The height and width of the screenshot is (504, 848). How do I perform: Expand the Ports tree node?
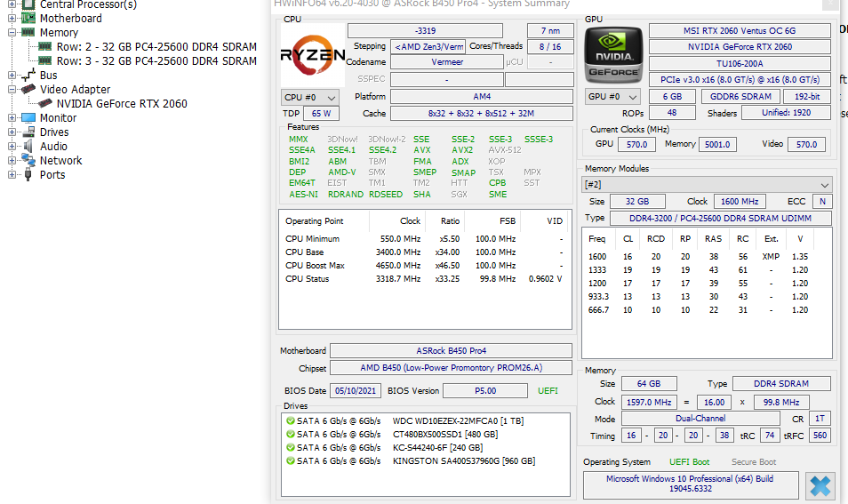point(12,175)
